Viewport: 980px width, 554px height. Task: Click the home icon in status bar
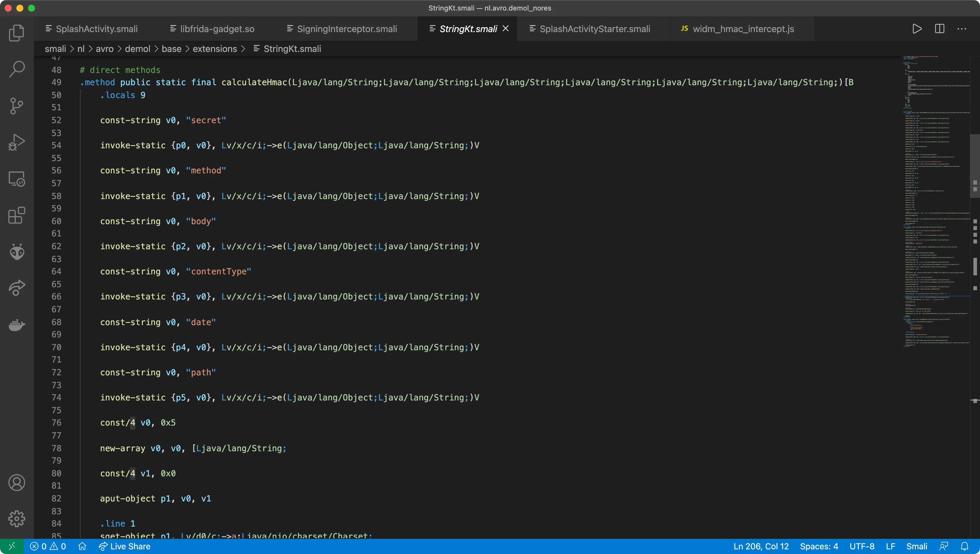pyautogui.click(x=82, y=546)
